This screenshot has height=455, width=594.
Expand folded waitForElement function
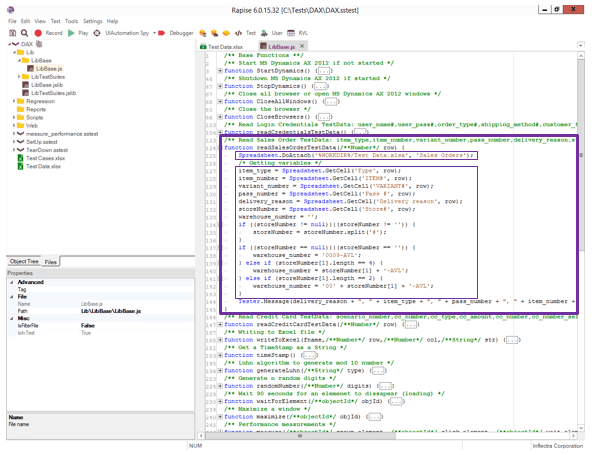click(x=220, y=401)
